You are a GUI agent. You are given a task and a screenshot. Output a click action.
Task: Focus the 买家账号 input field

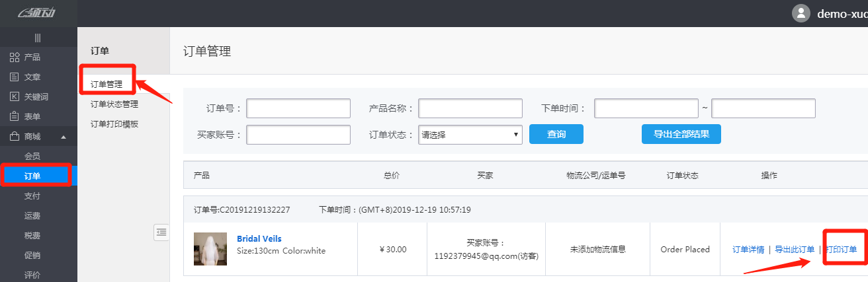click(x=298, y=134)
